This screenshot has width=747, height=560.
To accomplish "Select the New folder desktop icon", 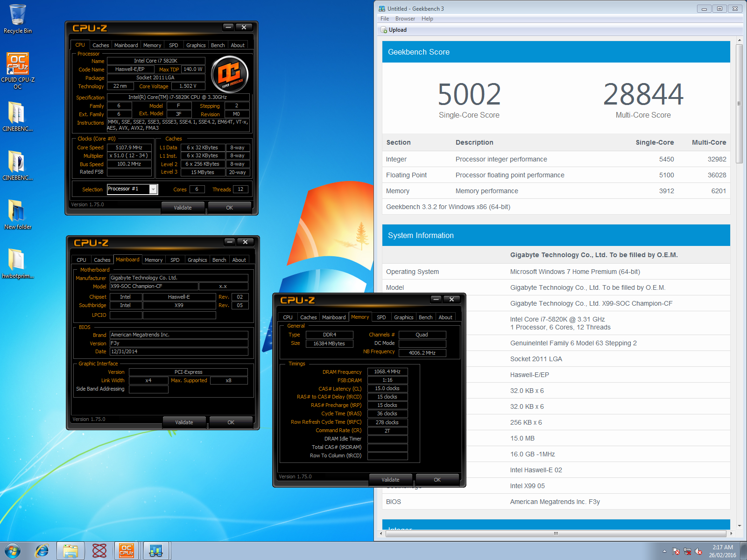I will pos(17,215).
